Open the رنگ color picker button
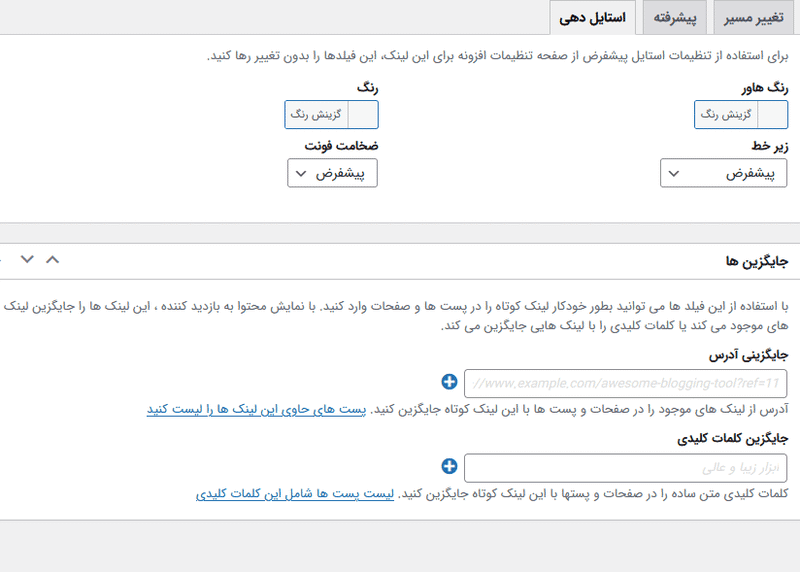 (x=316, y=114)
